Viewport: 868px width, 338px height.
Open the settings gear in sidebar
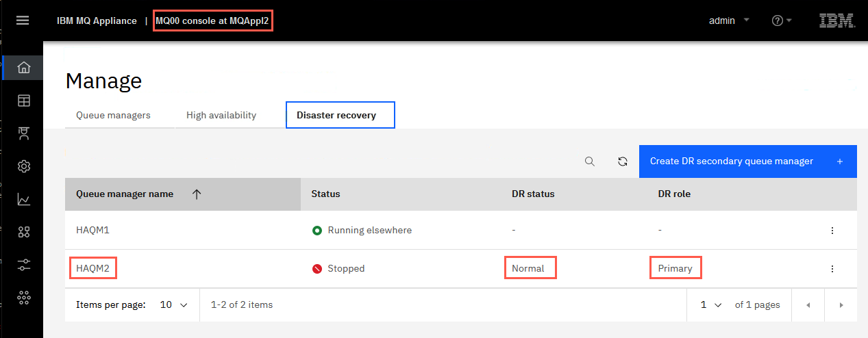click(x=23, y=166)
